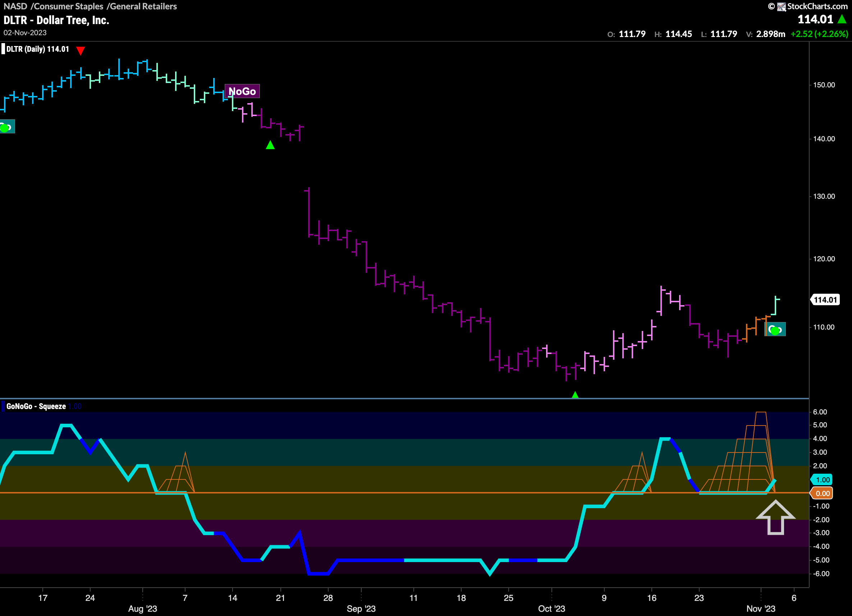The image size is (852, 616).
Task: Click the 150.00 price axis label
Action: pyautogui.click(x=824, y=85)
